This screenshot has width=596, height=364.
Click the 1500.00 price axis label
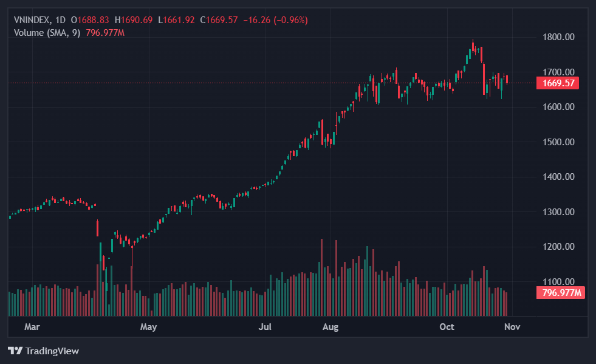coord(558,142)
